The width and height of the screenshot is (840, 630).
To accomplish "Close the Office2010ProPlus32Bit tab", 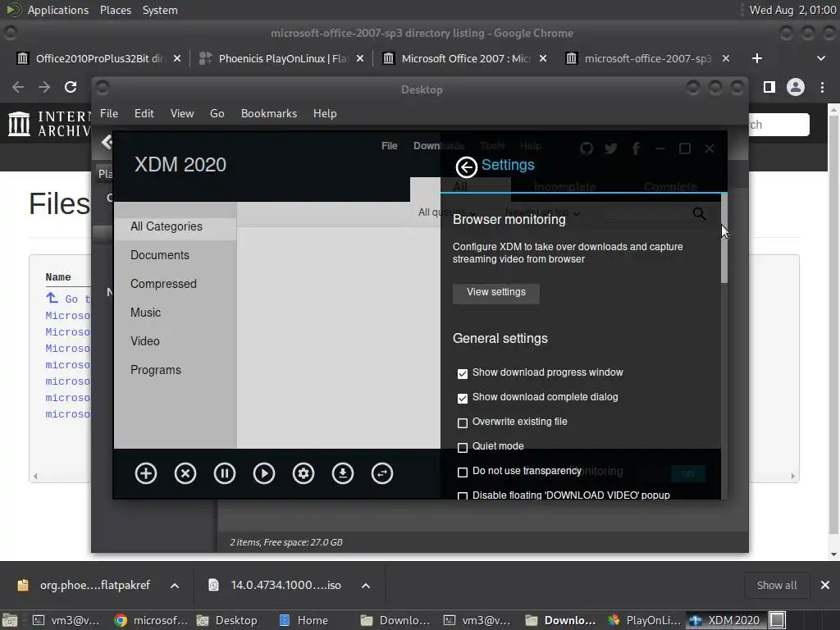I will pyautogui.click(x=177, y=58).
